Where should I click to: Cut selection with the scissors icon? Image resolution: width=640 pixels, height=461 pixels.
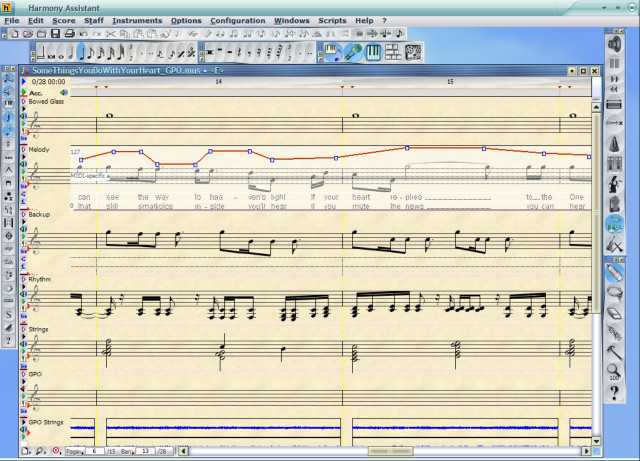pyautogui.click(x=110, y=34)
